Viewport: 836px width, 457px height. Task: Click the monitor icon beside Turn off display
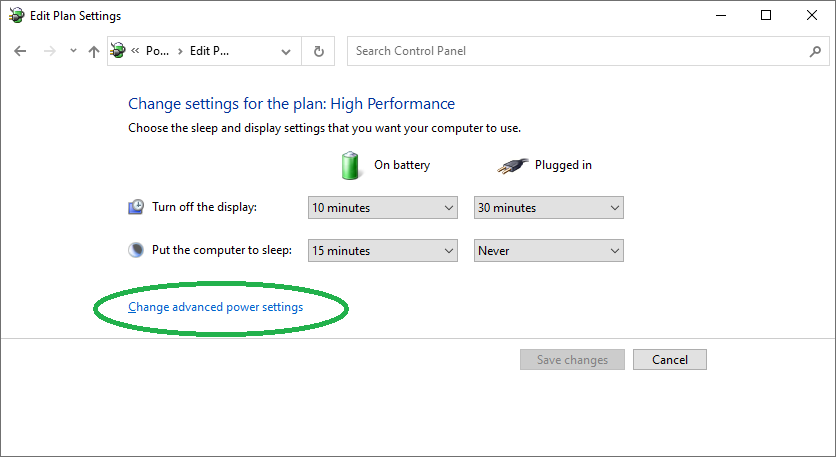136,207
